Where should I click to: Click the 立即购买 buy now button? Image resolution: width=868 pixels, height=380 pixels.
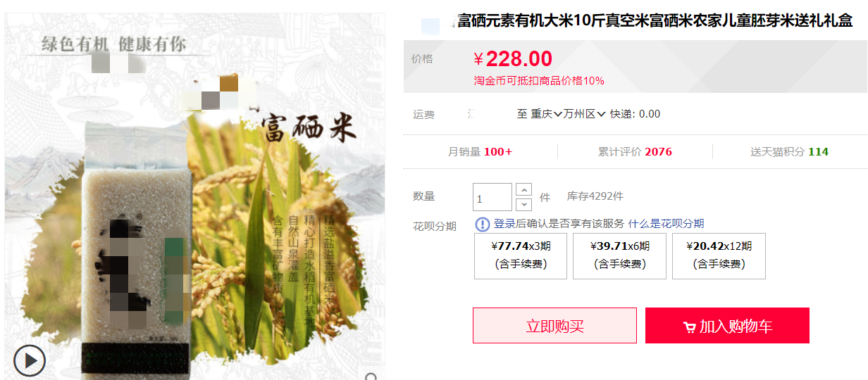[x=554, y=326]
